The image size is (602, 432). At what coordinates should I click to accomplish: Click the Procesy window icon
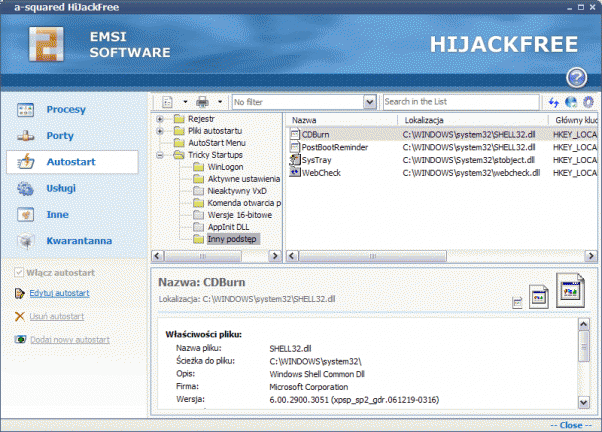(26, 110)
